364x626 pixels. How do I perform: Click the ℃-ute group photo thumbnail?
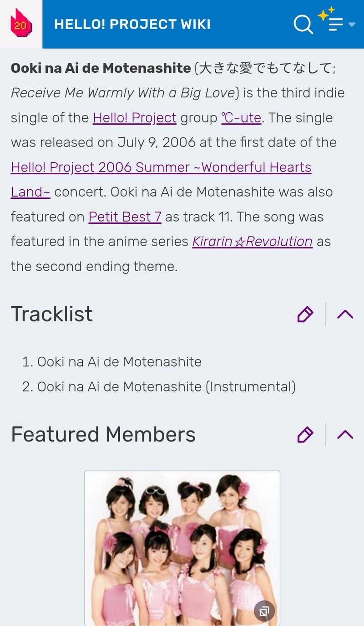coord(182,546)
